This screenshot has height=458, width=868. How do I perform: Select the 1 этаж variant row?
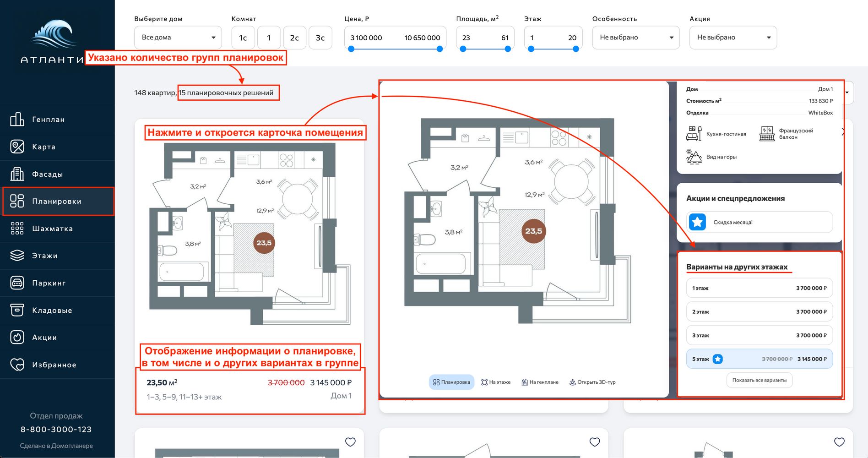[759, 288]
